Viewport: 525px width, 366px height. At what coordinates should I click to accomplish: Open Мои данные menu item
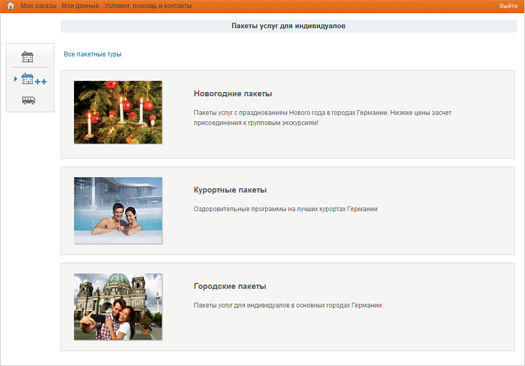[80, 6]
